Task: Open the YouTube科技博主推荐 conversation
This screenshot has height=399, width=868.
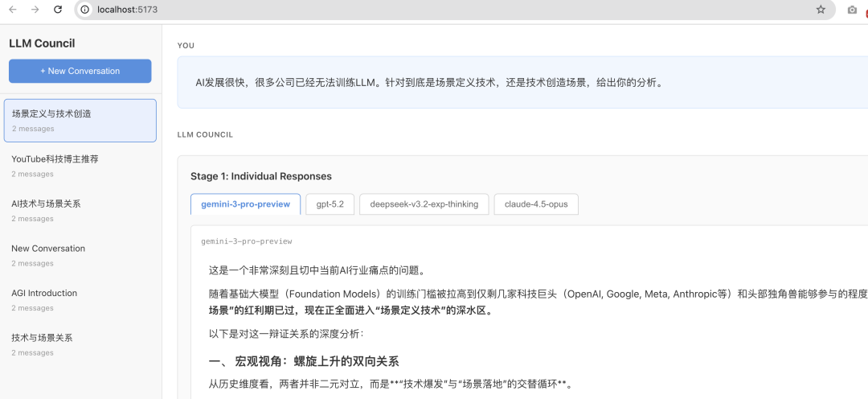Action: (x=80, y=166)
